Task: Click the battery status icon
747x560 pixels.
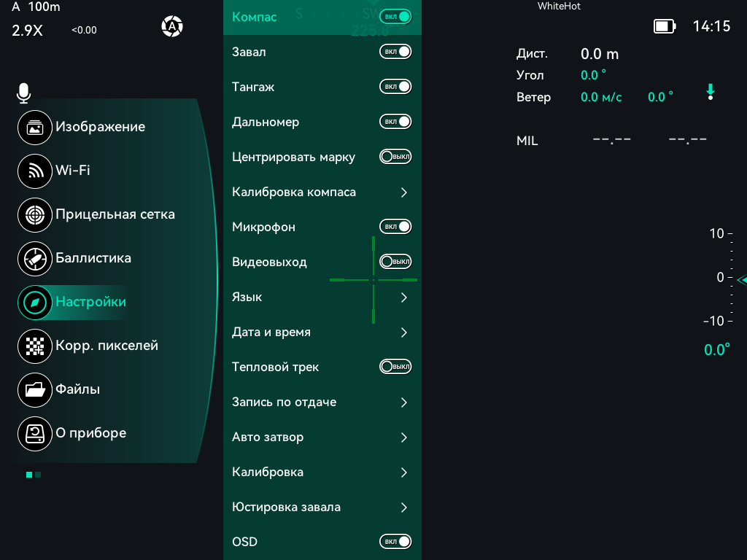Action: point(665,26)
